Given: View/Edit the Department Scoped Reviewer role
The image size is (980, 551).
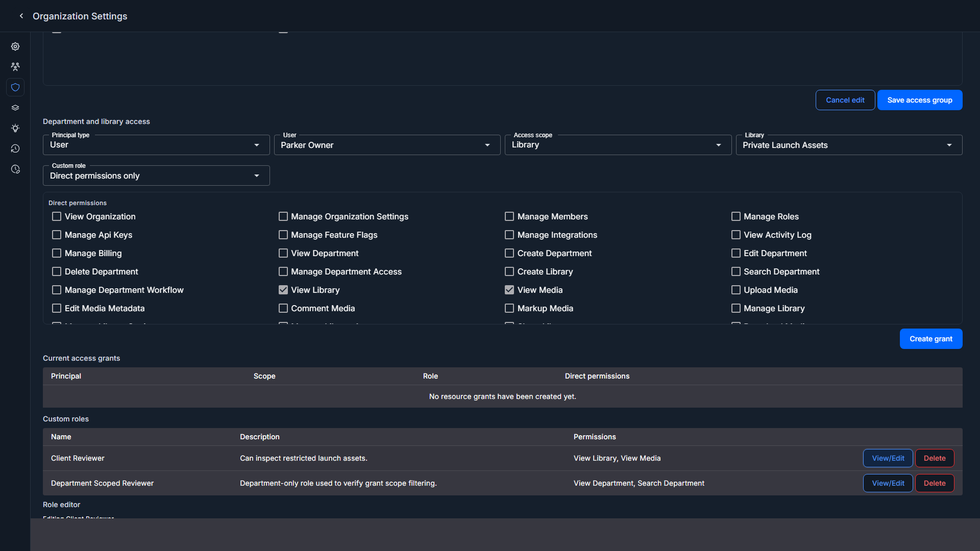Looking at the screenshot, I should point(888,483).
